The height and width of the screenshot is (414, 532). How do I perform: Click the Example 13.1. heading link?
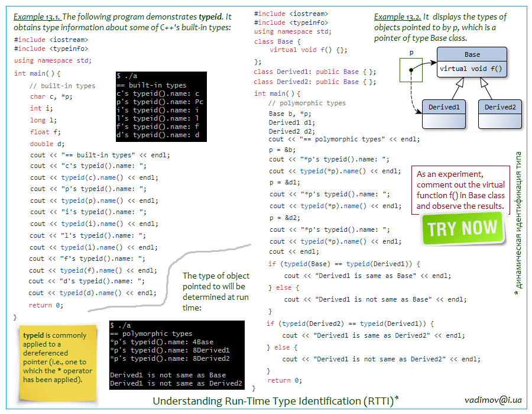pos(37,17)
